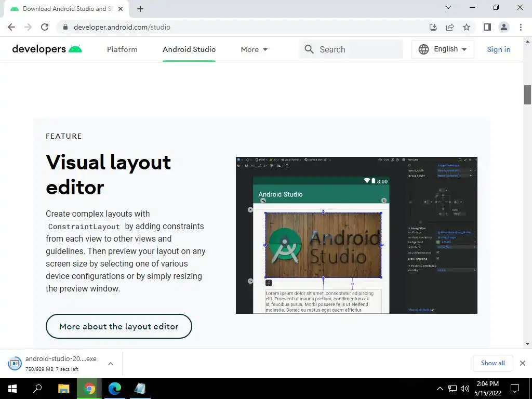
Task: Click More about the layout editor
Action: pos(119,326)
